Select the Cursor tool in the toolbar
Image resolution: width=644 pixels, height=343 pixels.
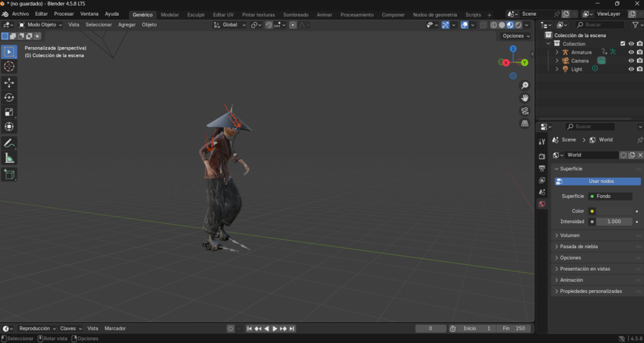pos(9,67)
